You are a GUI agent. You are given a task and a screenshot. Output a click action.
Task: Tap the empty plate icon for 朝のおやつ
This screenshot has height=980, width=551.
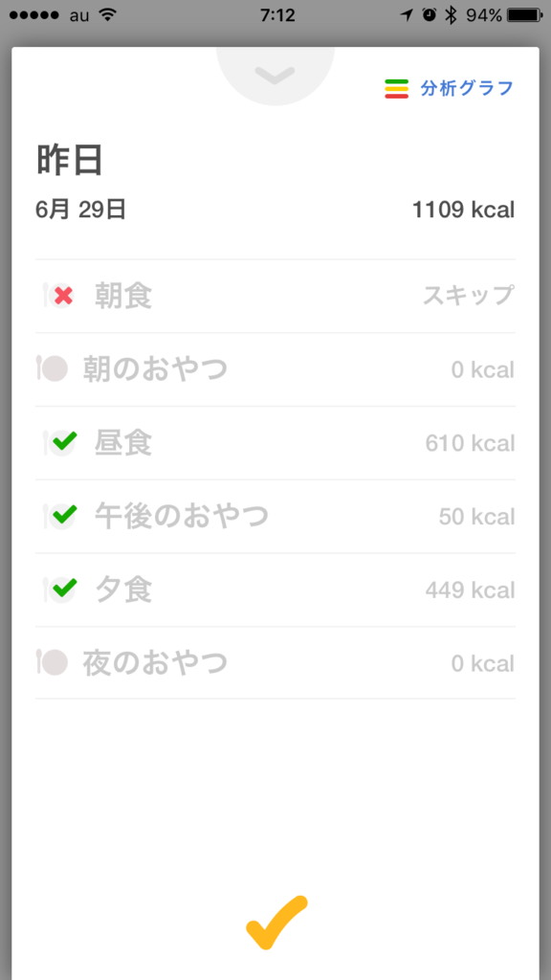[52, 368]
